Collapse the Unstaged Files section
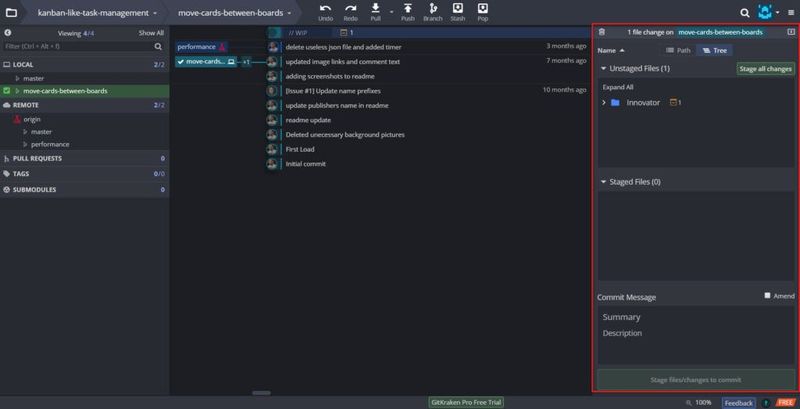The width and height of the screenshot is (800, 409). coord(603,69)
